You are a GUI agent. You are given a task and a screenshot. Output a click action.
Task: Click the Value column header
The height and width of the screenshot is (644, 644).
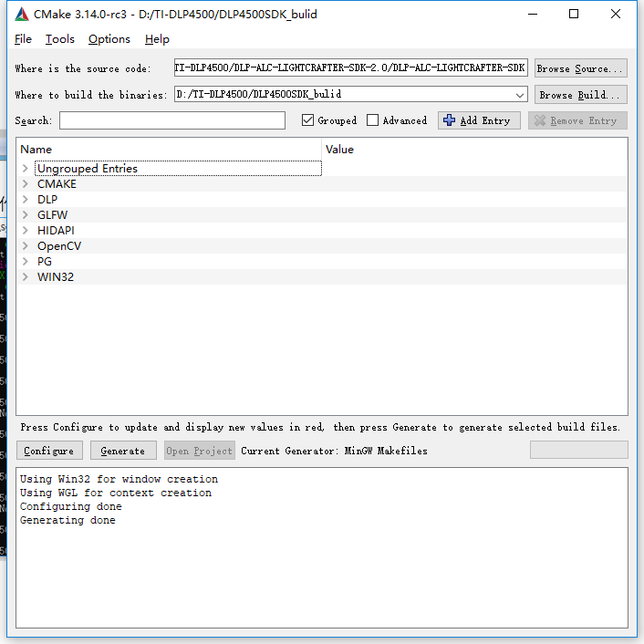point(339,149)
